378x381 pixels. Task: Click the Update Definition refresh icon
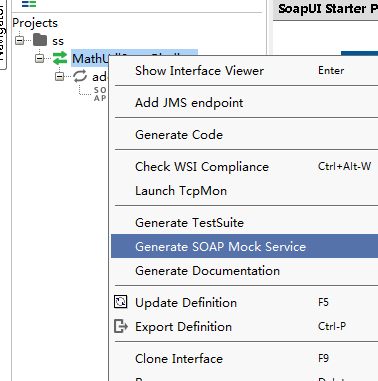120,302
